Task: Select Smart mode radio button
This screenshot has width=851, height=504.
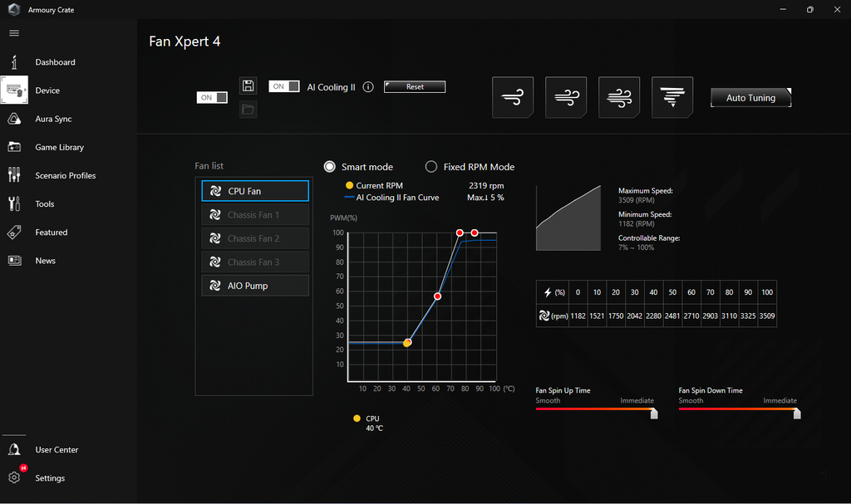Action: (x=329, y=167)
